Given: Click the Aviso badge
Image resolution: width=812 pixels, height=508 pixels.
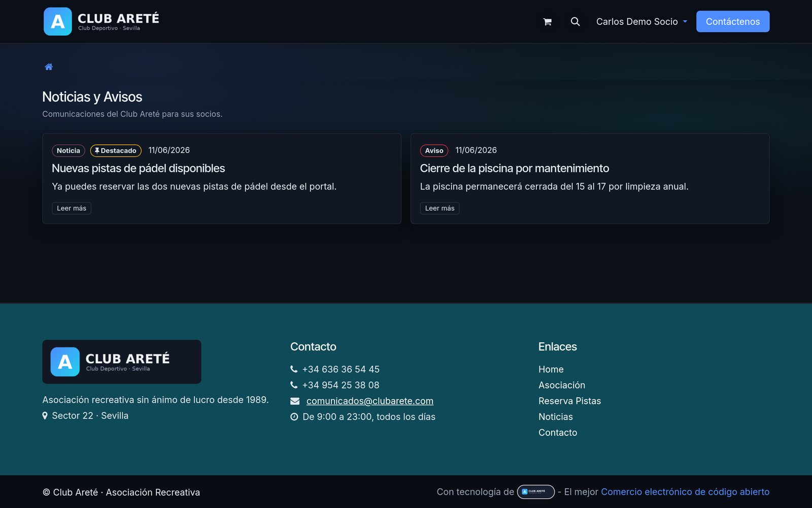Looking at the screenshot, I should pyautogui.click(x=434, y=150).
